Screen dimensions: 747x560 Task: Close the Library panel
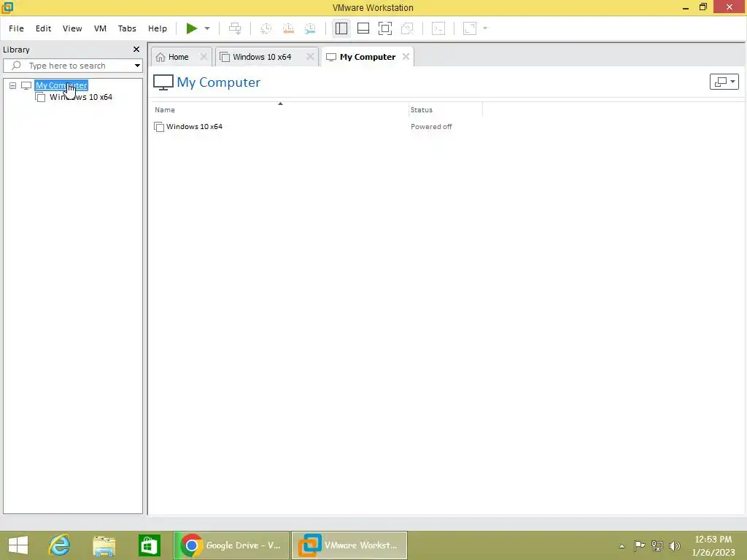click(x=136, y=50)
